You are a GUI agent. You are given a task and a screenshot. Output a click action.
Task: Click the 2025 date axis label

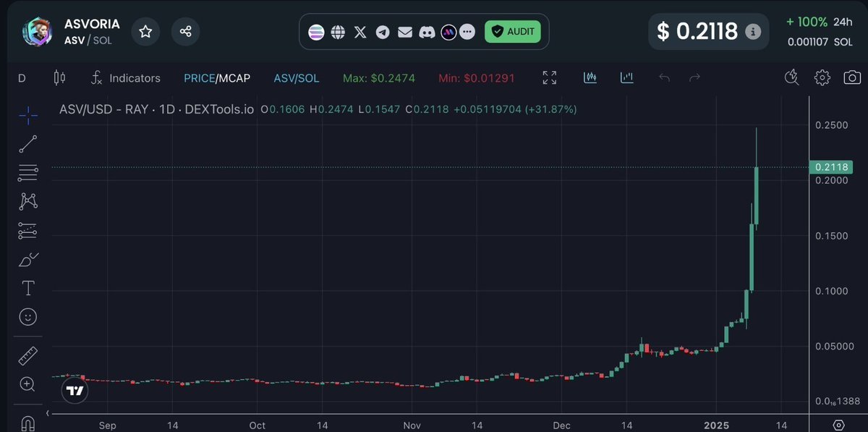pyautogui.click(x=716, y=425)
